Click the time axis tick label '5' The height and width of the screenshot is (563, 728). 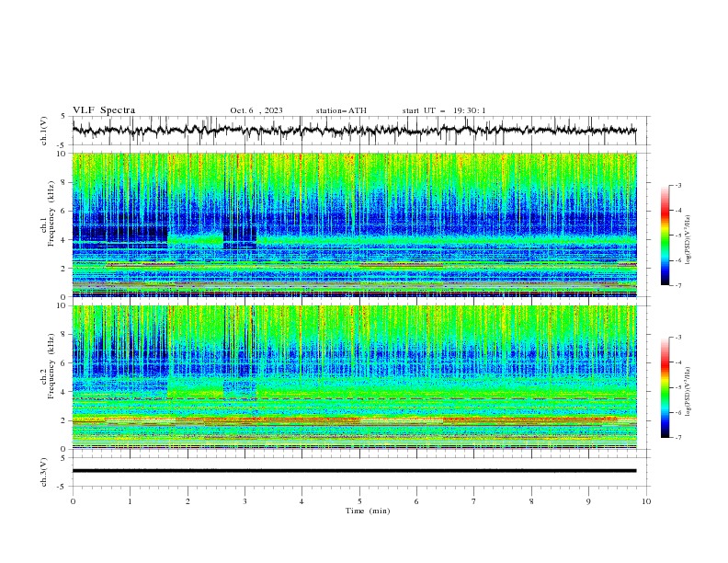click(359, 501)
